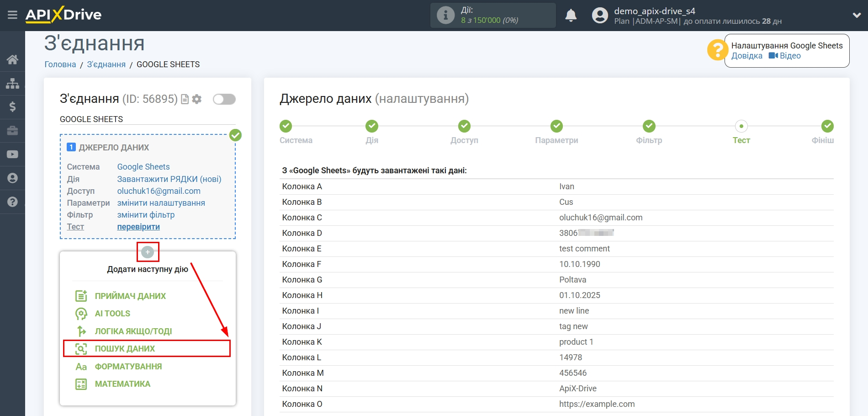Viewport: 868px width, 416px height.
Task: Click the copy connection document icon
Action: (x=185, y=99)
